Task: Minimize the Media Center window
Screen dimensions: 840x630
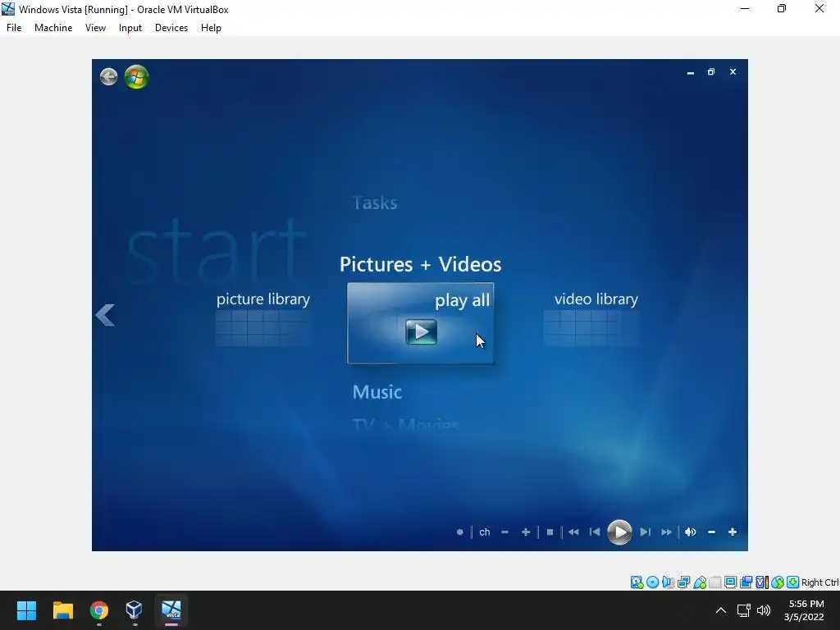Action: 691,72
